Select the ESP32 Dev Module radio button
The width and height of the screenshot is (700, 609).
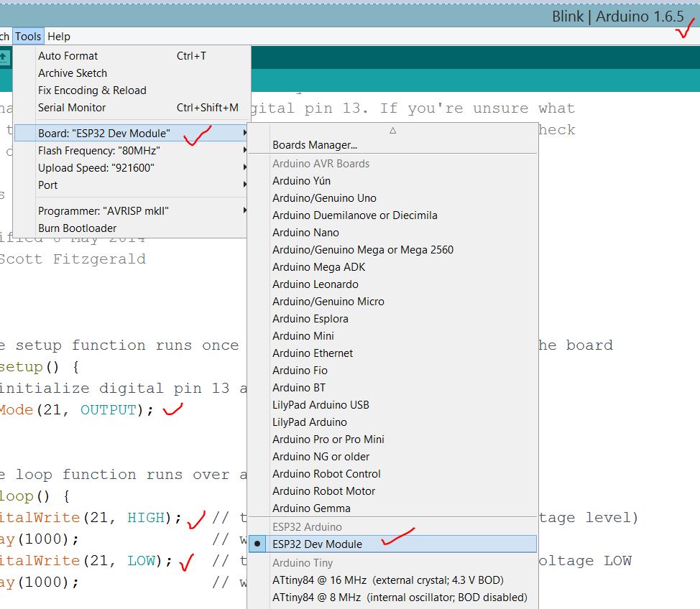(257, 544)
